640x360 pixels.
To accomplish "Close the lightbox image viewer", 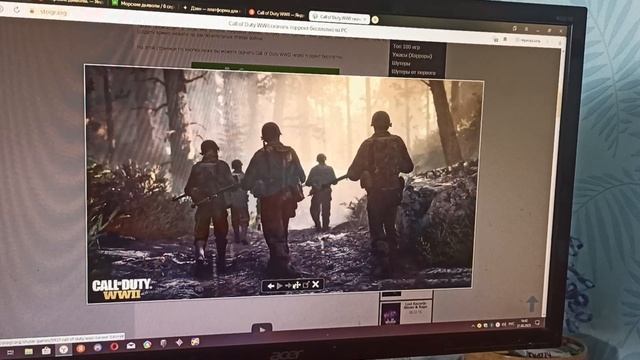I will click(x=316, y=284).
